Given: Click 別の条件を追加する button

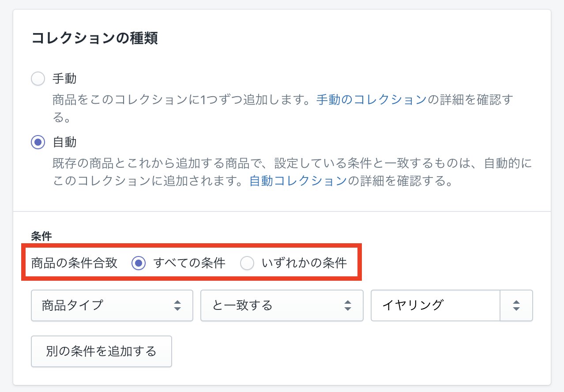Looking at the screenshot, I should (x=102, y=351).
